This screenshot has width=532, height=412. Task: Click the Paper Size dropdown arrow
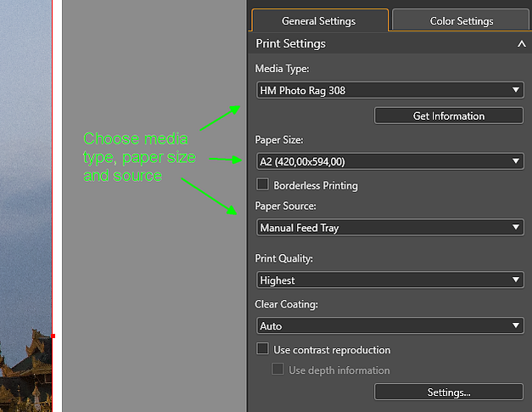(x=516, y=161)
